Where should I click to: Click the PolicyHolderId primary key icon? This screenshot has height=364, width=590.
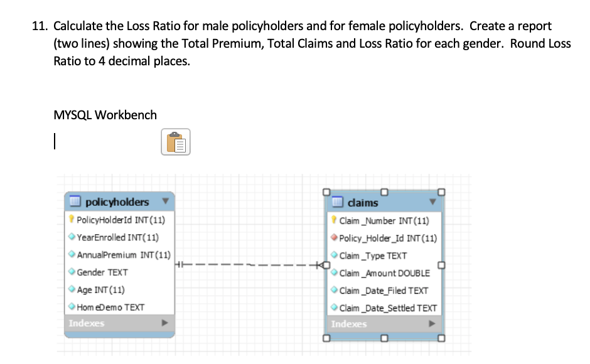click(x=72, y=219)
